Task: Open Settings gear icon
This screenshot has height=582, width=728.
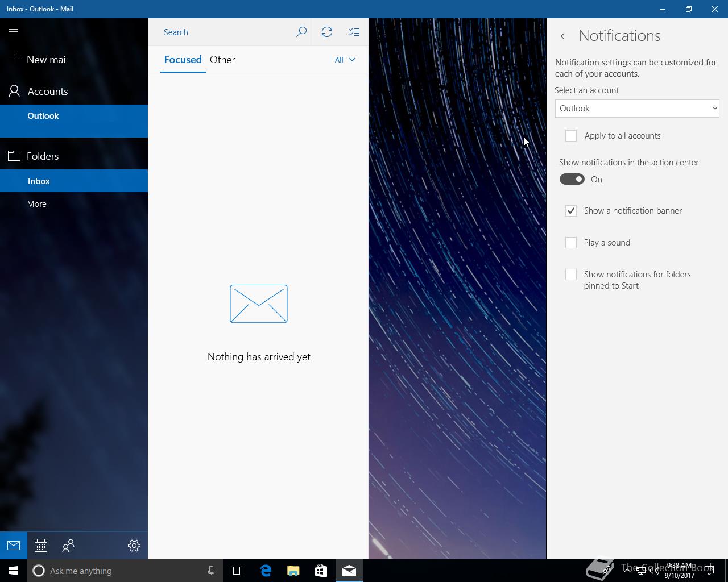Action: 134,546
